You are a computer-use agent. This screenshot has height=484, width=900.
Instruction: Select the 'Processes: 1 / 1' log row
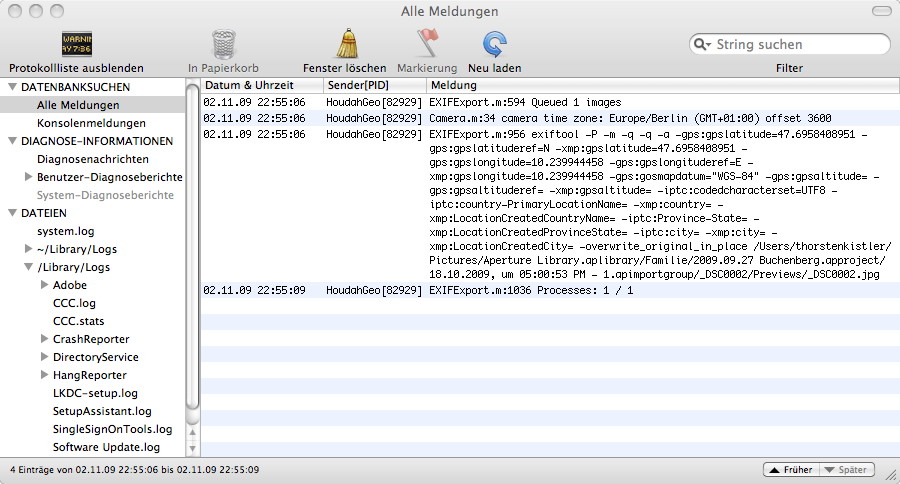(550, 290)
